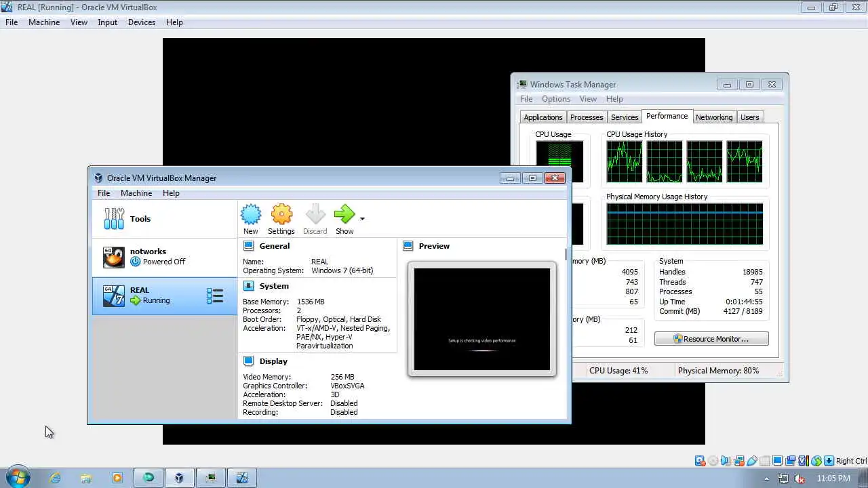Click network adapters icon in VM status bar
Image resolution: width=868 pixels, height=488 pixels.
pyautogui.click(x=739, y=461)
